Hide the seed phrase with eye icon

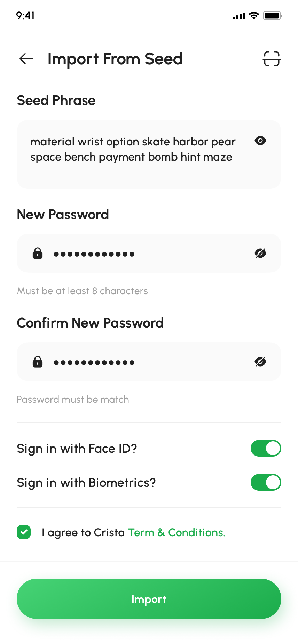260,140
